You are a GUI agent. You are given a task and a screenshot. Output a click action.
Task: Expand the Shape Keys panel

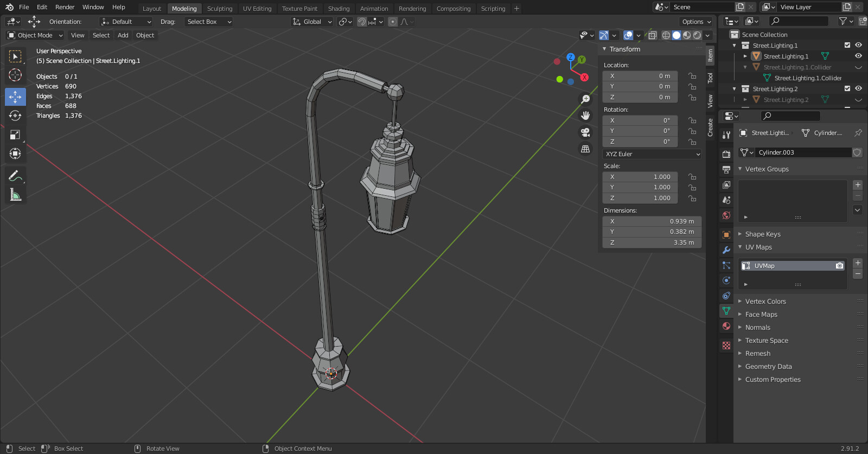[762, 234]
